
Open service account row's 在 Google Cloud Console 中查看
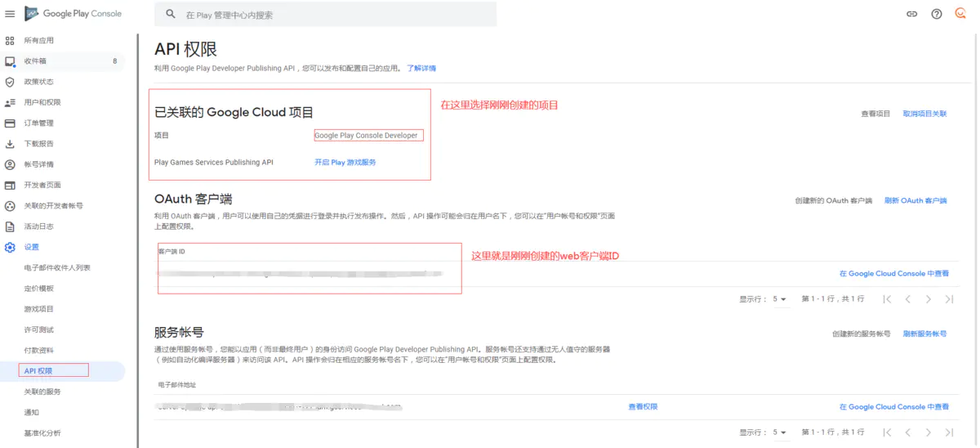point(893,406)
